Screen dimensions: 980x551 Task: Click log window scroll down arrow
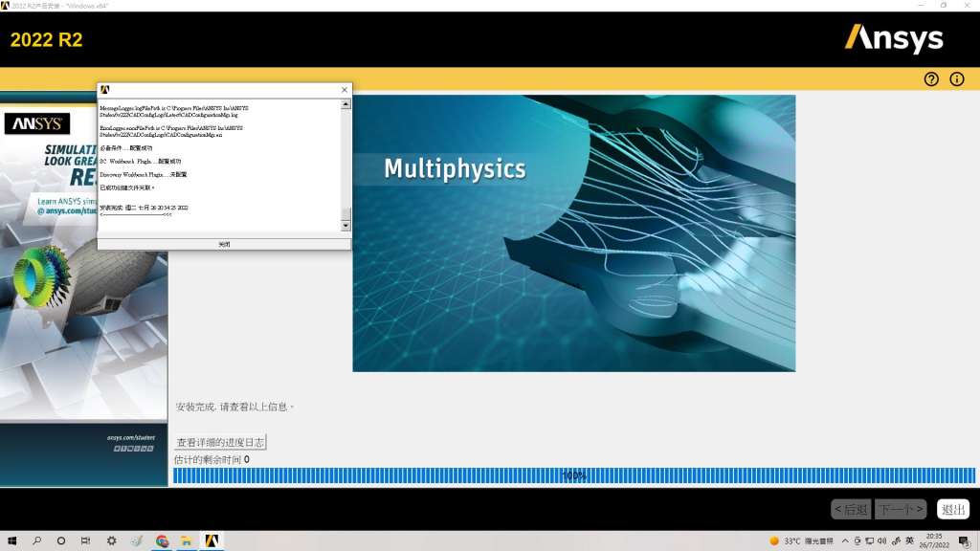[x=345, y=226]
